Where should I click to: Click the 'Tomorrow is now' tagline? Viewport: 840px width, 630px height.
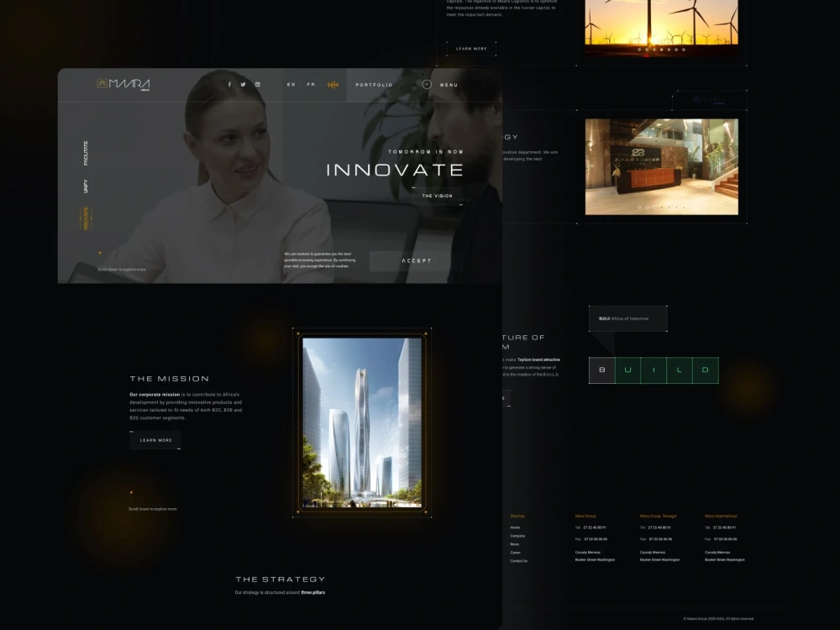(426, 151)
